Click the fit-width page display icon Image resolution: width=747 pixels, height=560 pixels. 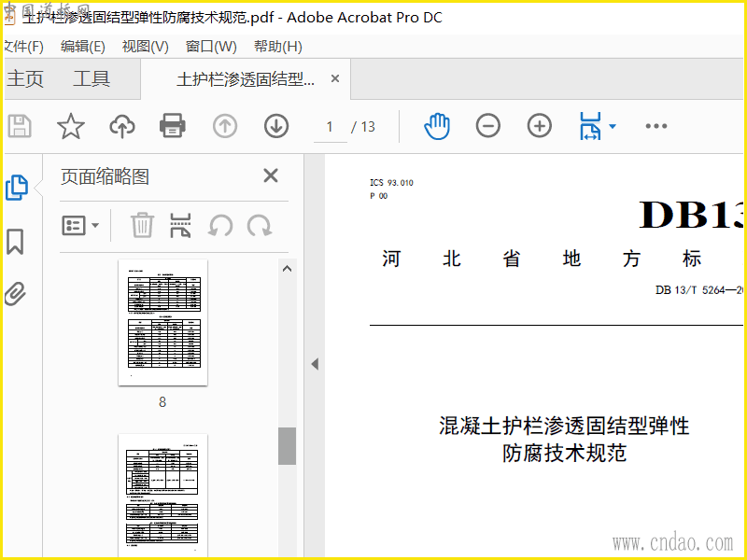pos(590,126)
